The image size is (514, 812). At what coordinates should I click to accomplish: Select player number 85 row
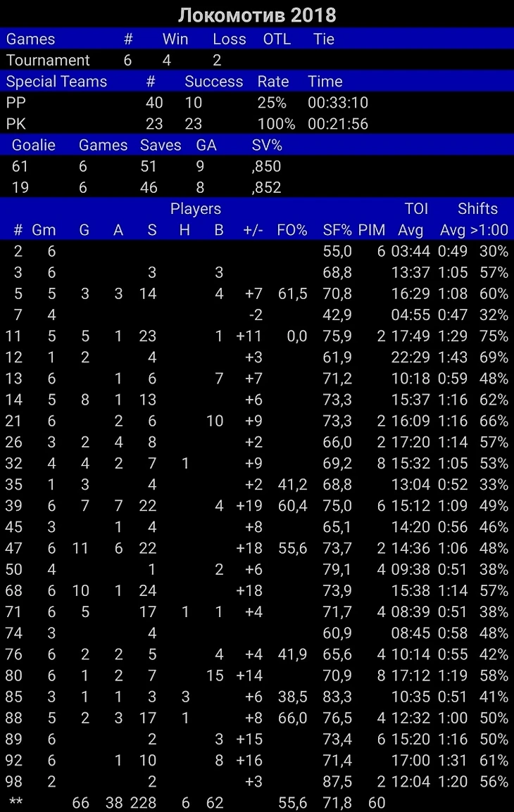(x=257, y=697)
